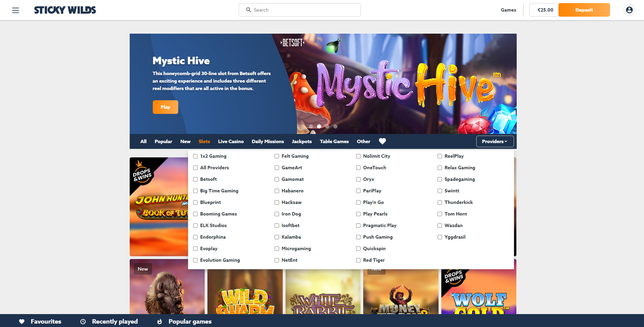The width and height of the screenshot is (644, 327).
Task: Click the €25.00 balance display
Action: (x=545, y=10)
